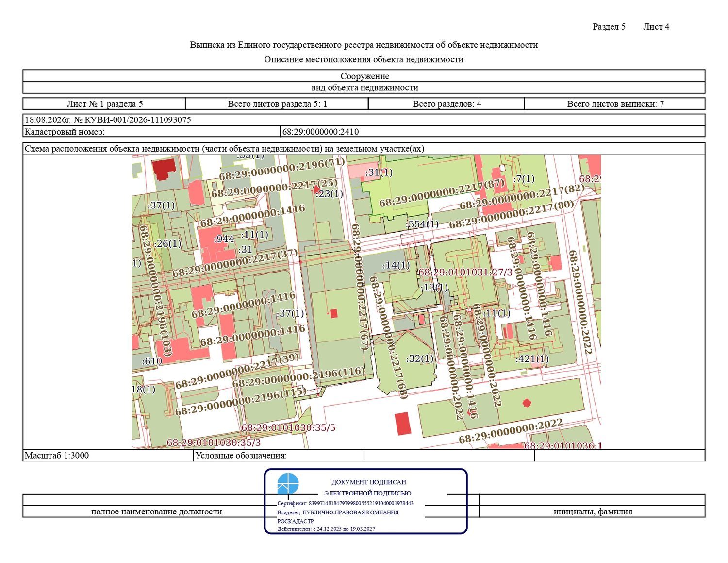
Task: Click the "Условные обозначения:" cell
Action: click(279, 456)
